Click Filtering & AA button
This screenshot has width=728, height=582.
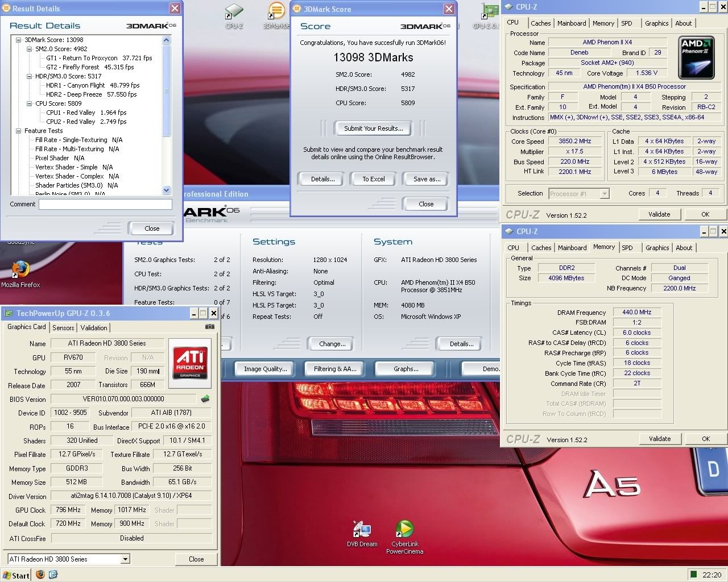coord(335,369)
